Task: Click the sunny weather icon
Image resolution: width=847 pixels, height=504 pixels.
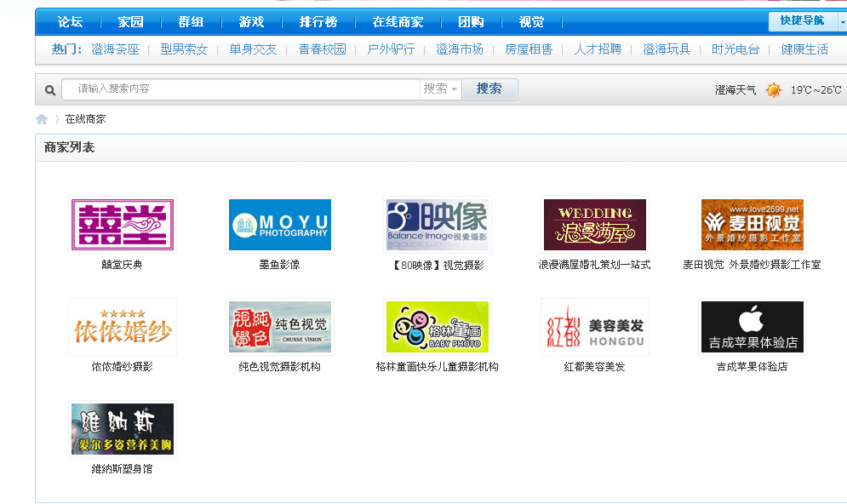Action: (774, 89)
